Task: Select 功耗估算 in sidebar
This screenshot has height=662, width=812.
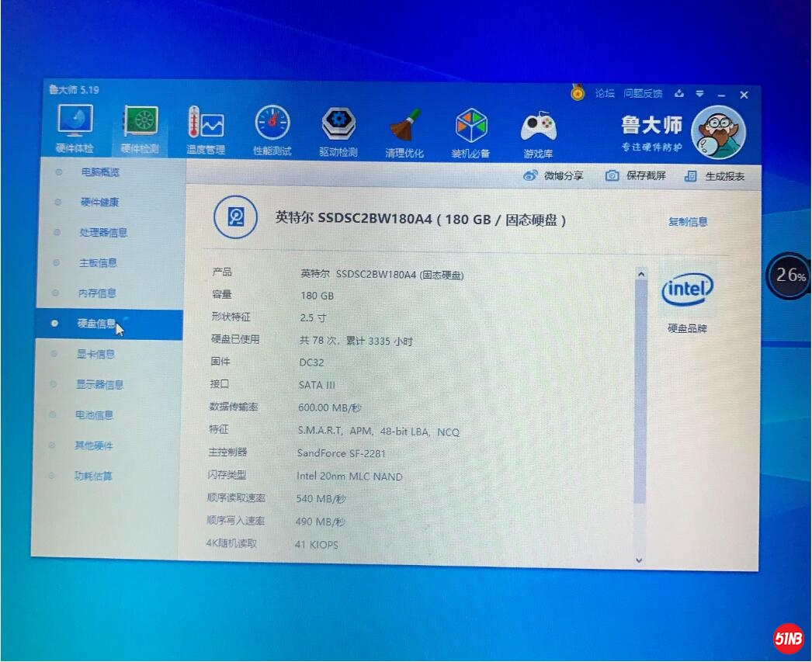Action: point(93,476)
